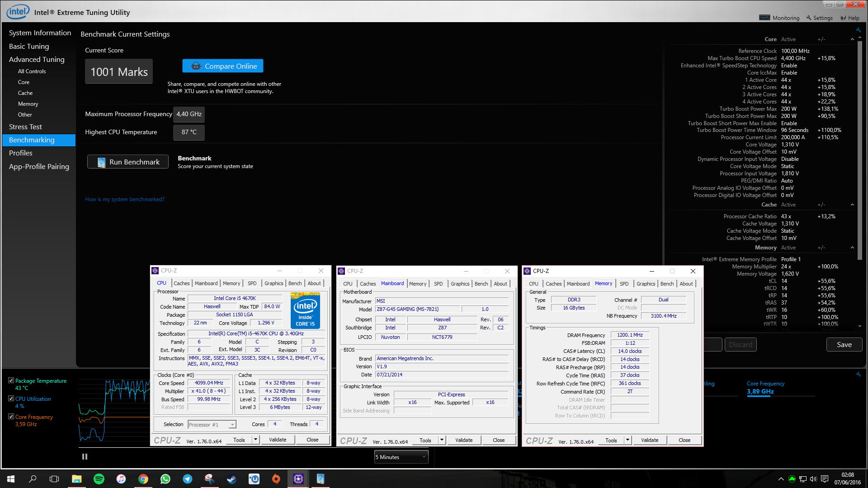Collapse the Core settings section
Image resolution: width=868 pixels, height=488 pixels.
point(852,39)
